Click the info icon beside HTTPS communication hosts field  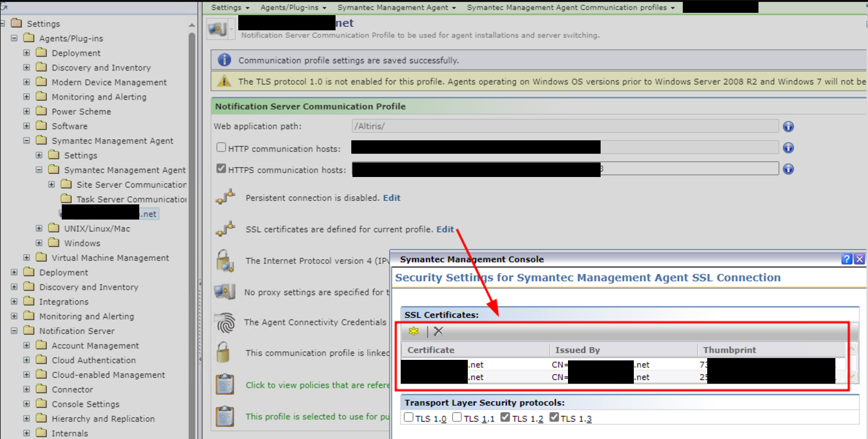point(788,169)
